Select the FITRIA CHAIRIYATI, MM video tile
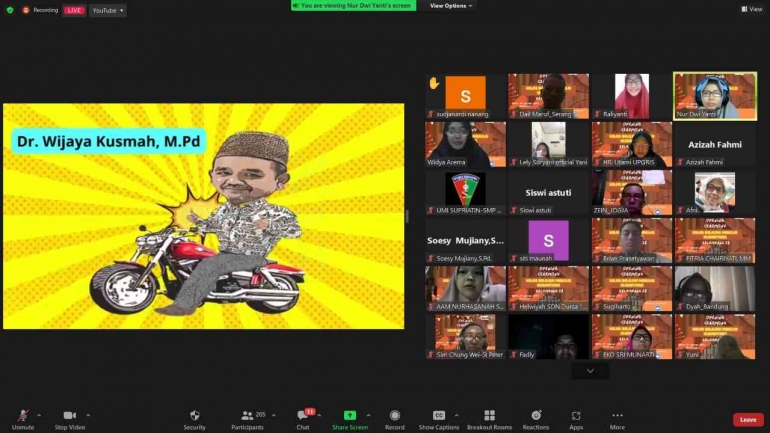 point(715,241)
